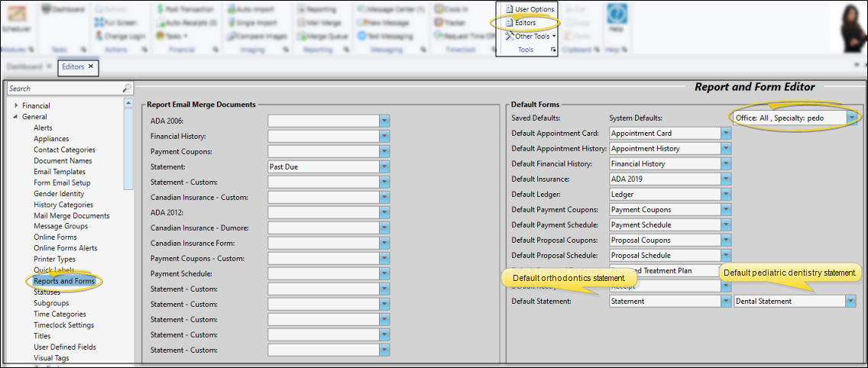Open the Default Insurance ADA 2019 dropdown
This screenshot has width=868, height=368.
coord(726,179)
